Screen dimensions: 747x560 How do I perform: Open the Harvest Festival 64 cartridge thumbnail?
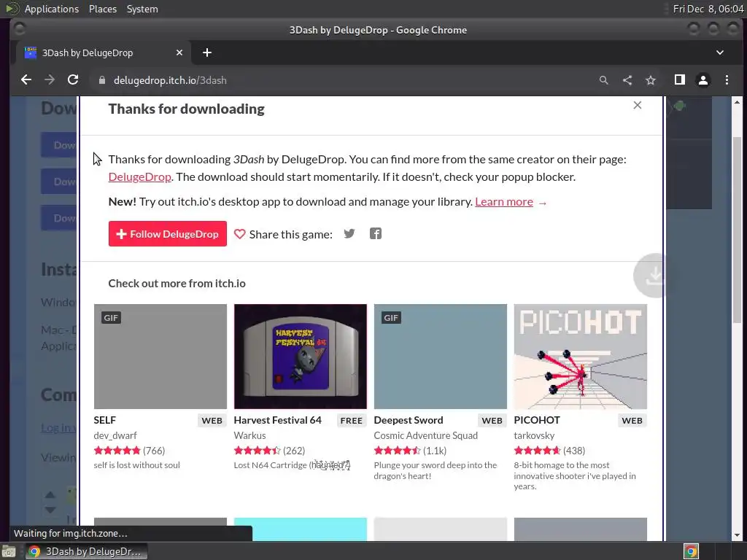300,356
